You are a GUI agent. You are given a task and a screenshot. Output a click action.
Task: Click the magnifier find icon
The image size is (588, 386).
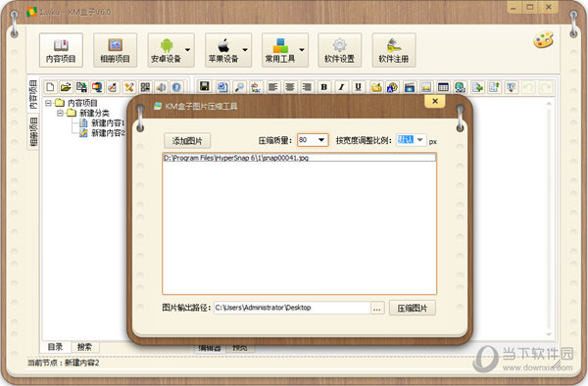pyautogui.click(x=239, y=87)
